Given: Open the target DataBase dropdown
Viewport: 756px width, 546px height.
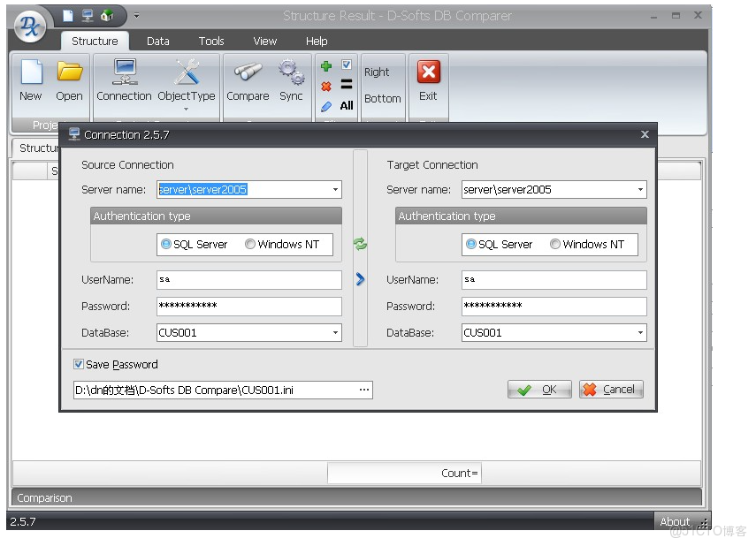Looking at the screenshot, I should click(642, 333).
